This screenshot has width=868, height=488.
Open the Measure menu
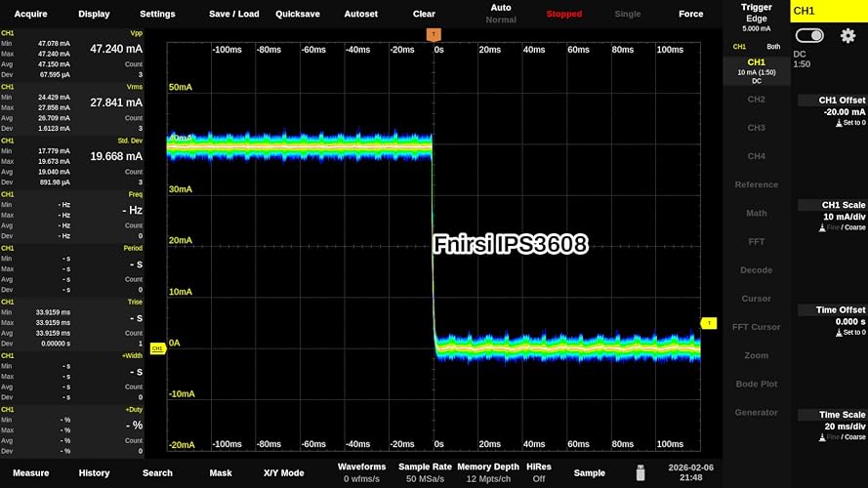[x=31, y=473]
